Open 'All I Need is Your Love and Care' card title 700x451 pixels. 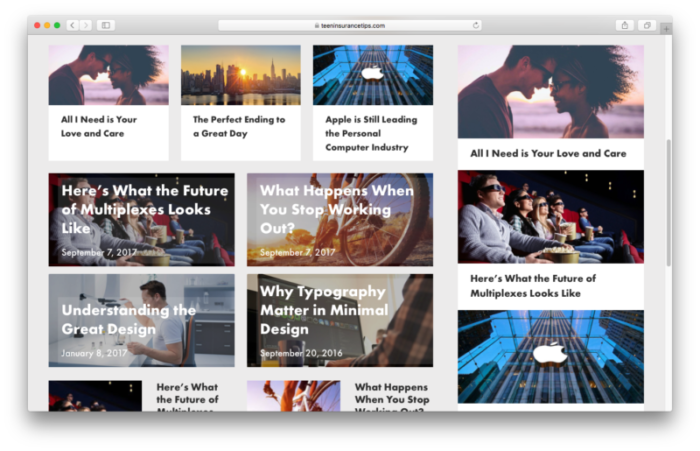[99, 126]
